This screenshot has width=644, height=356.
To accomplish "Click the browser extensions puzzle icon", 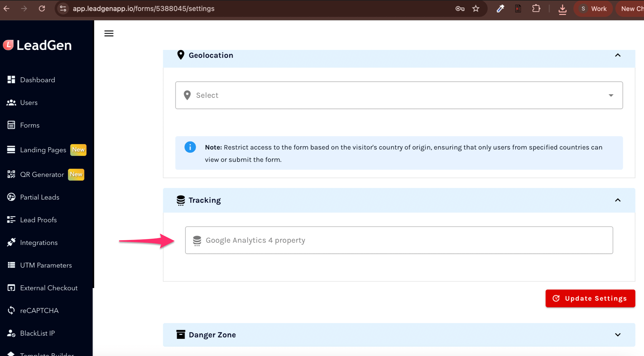I will point(536,9).
